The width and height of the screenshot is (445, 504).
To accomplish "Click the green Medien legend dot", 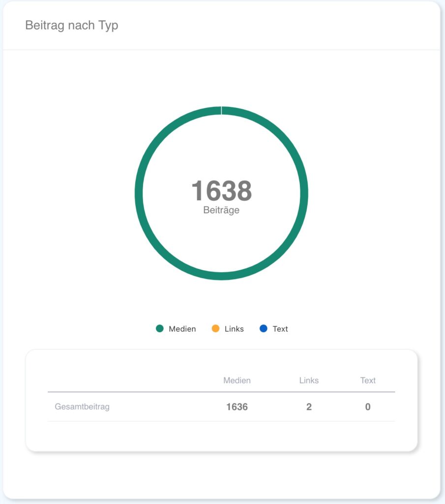I will [x=160, y=328].
